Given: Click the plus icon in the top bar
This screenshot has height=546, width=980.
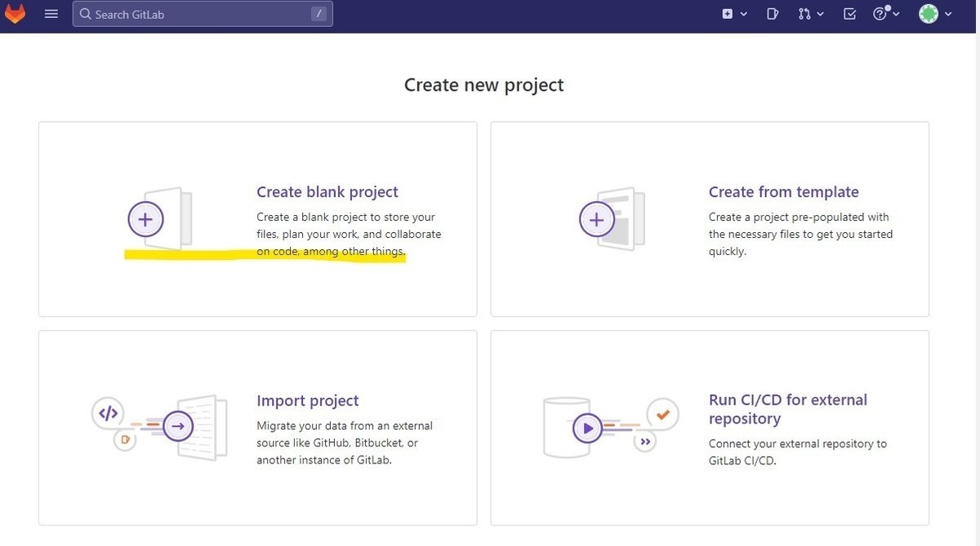Looking at the screenshot, I should [726, 13].
